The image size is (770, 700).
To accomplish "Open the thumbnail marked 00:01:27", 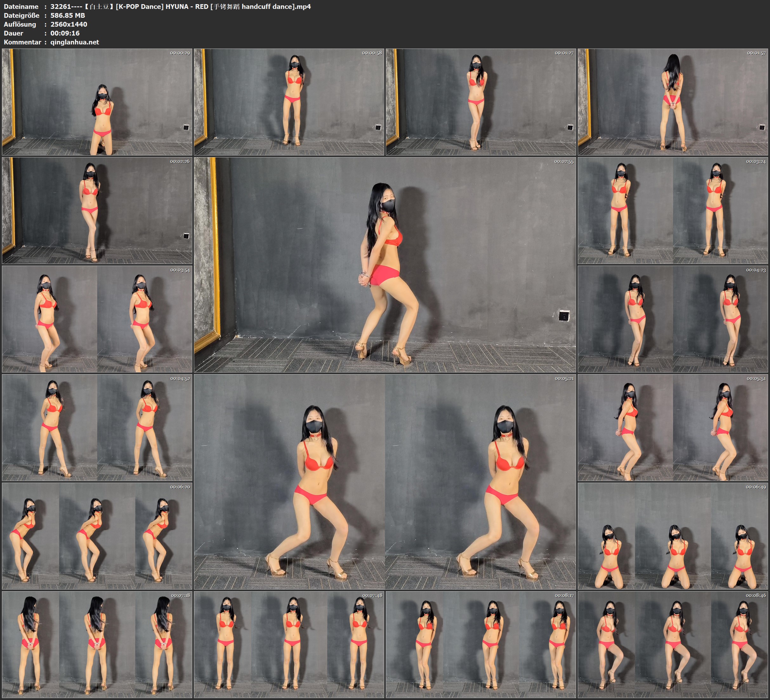I will (481, 102).
